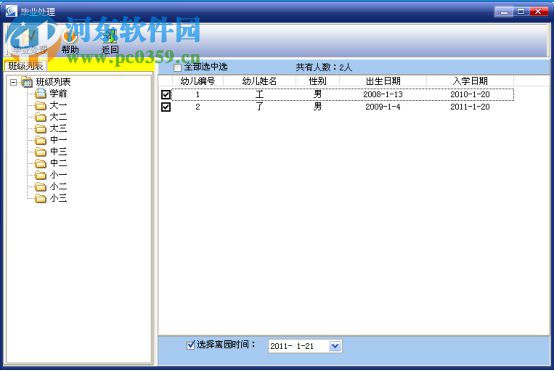
Task: Click the enrollment date 2011-1-20
Action: tap(470, 107)
